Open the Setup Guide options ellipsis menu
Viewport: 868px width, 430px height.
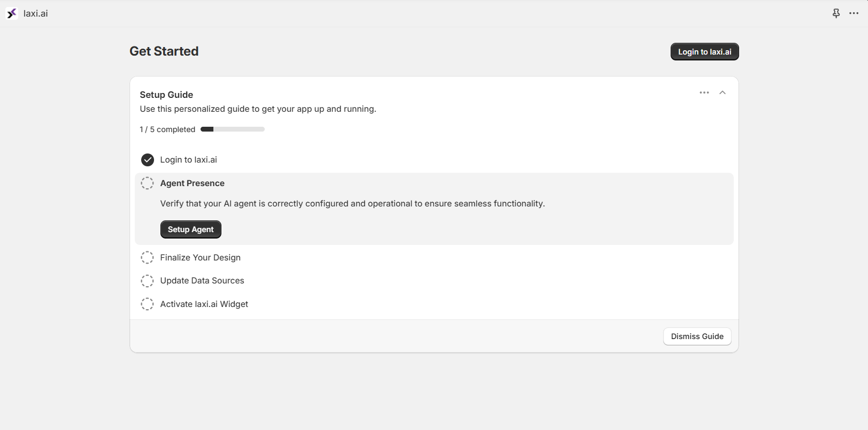(x=704, y=92)
